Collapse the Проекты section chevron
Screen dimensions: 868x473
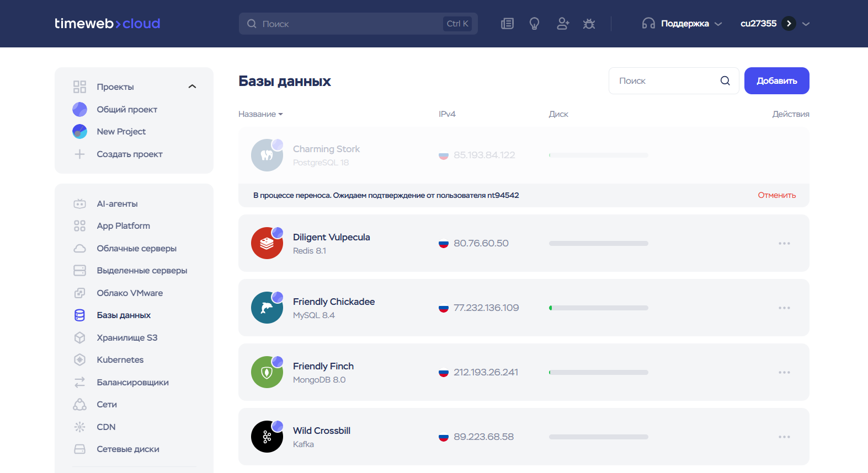(192, 87)
